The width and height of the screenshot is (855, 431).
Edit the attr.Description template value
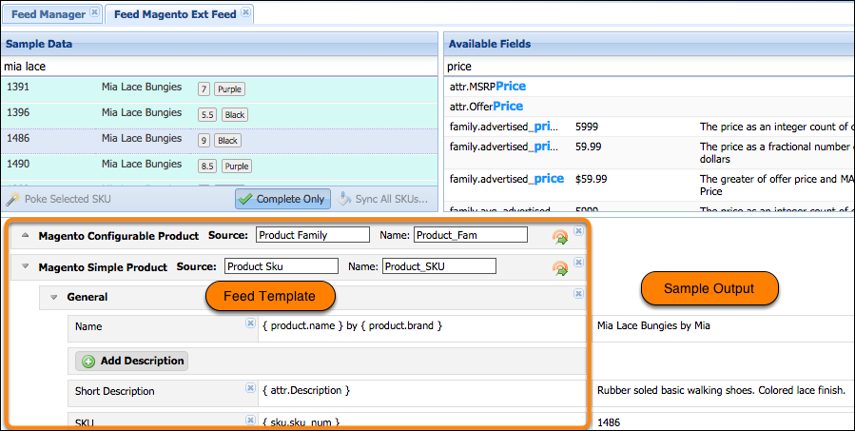click(423, 393)
